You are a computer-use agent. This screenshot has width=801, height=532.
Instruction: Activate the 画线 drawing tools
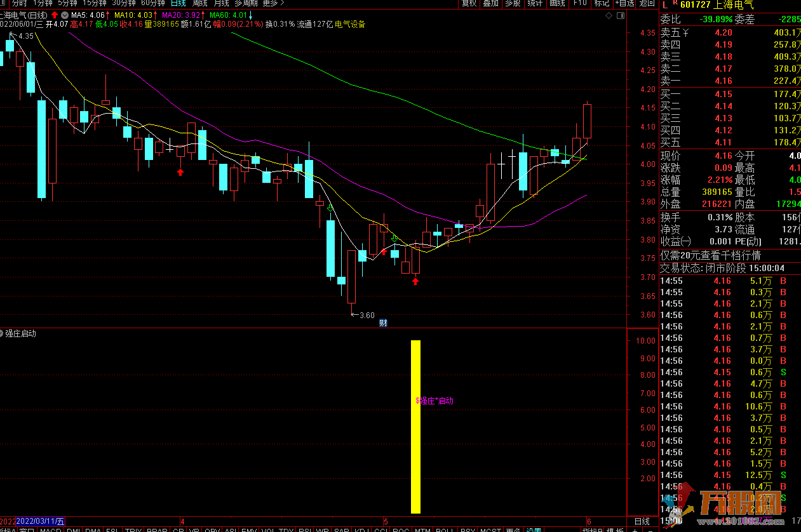click(557, 3)
